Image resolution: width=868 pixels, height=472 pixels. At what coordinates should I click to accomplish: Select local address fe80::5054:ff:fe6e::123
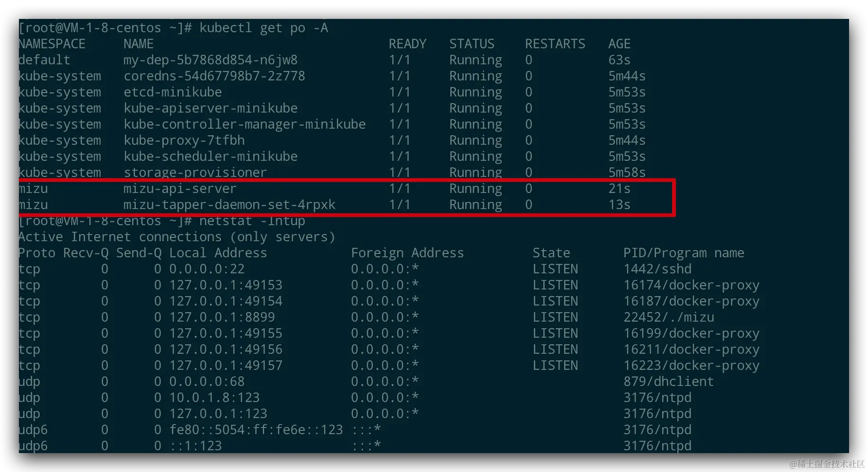coord(256,430)
